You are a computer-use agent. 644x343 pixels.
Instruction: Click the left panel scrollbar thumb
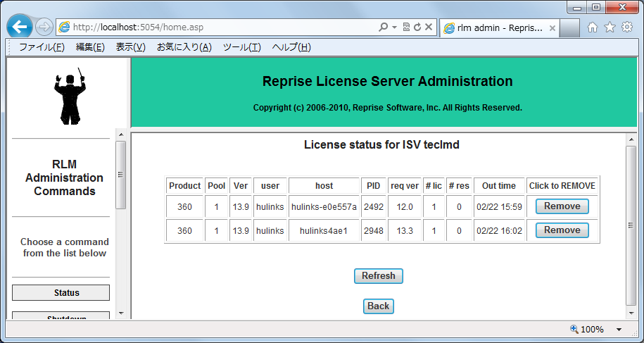[x=121, y=175]
